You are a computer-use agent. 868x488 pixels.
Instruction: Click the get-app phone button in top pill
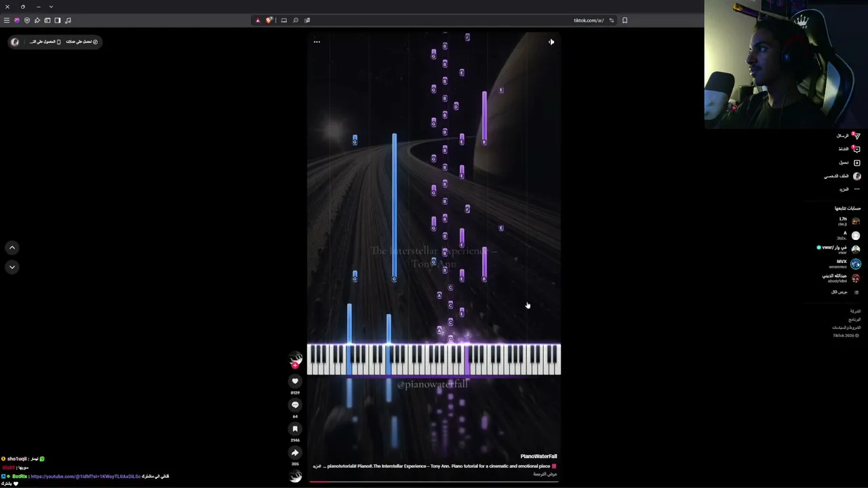click(45, 42)
